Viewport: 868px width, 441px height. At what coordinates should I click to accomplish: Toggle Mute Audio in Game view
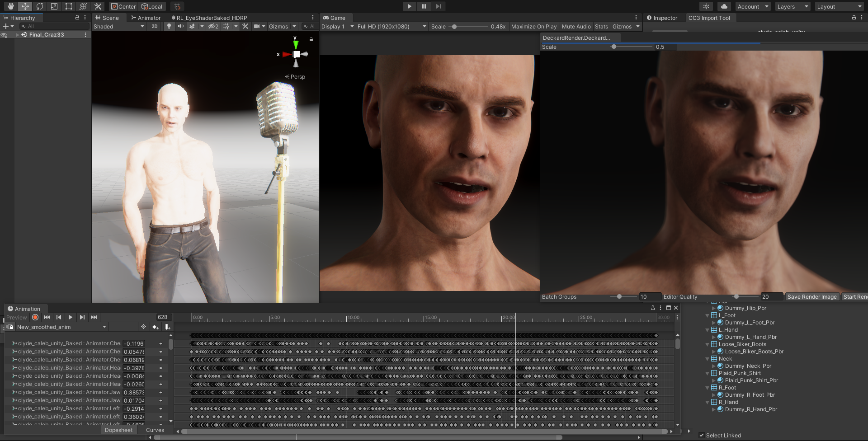tap(576, 26)
